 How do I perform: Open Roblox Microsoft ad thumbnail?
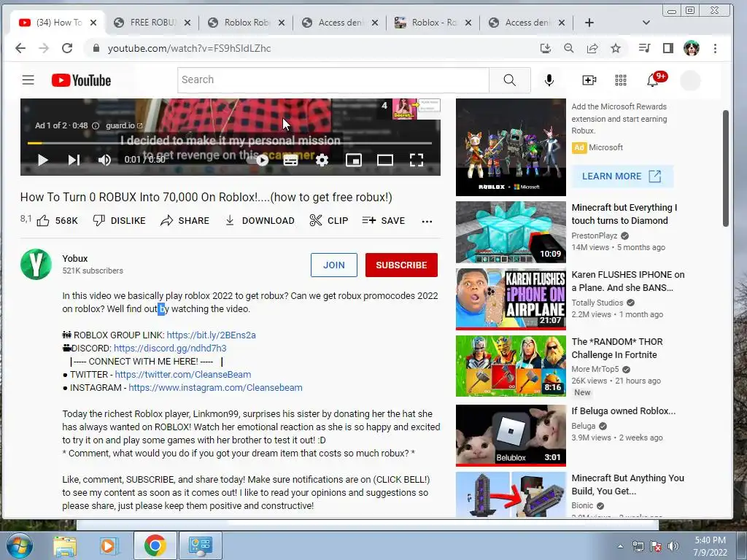tap(511, 147)
